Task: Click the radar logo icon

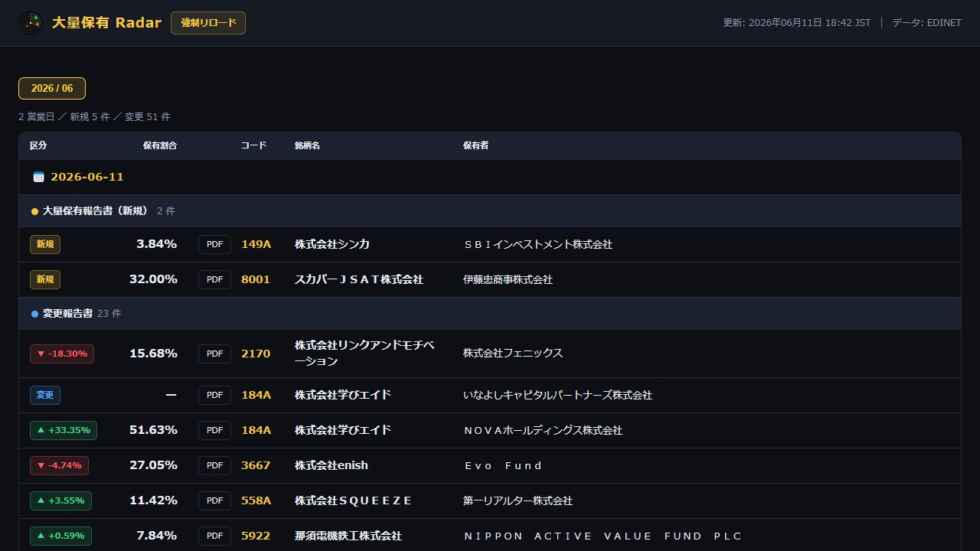Action: click(x=31, y=23)
